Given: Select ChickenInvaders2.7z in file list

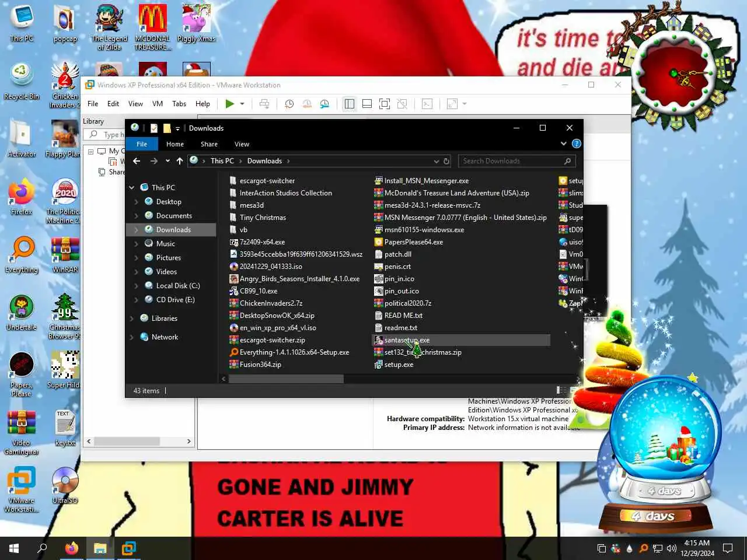Looking at the screenshot, I should point(271,303).
